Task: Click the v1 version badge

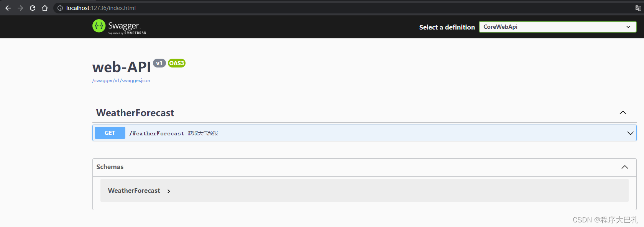Action: click(x=159, y=63)
